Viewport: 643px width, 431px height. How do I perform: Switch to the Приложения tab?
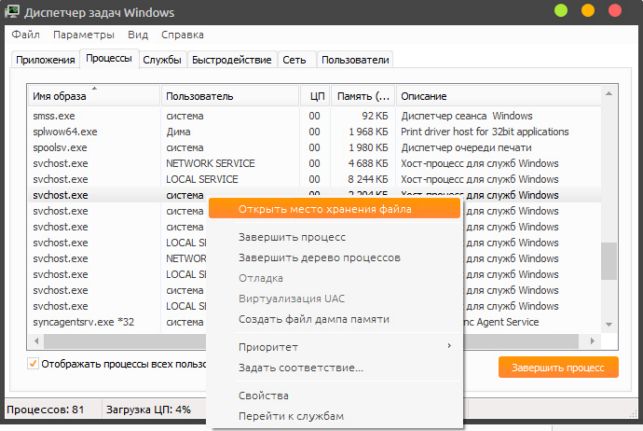click(x=45, y=60)
